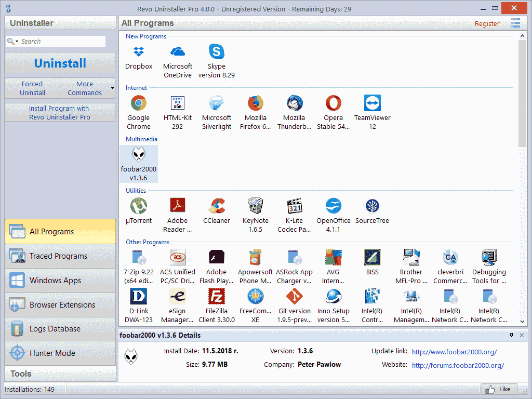This screenshot has width=532, height=399.
Task: Open the foobar2000.org update link
Action: [x=454, y=352]
